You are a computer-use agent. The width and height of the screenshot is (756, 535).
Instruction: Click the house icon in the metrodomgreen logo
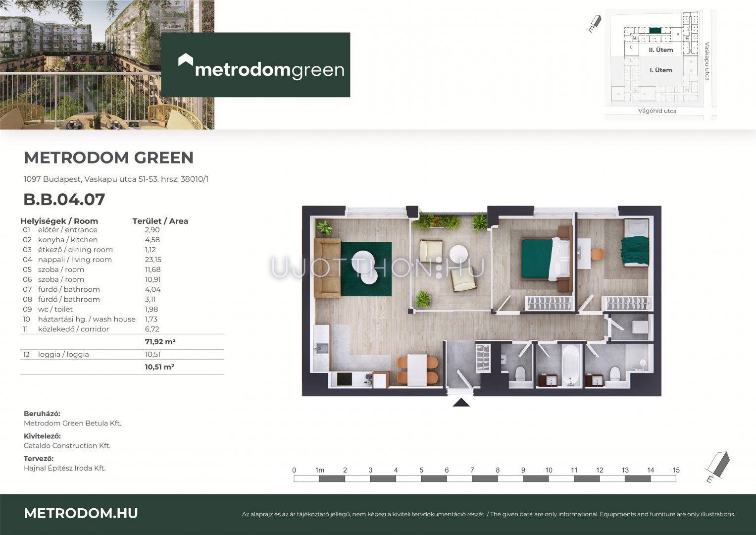186,60
